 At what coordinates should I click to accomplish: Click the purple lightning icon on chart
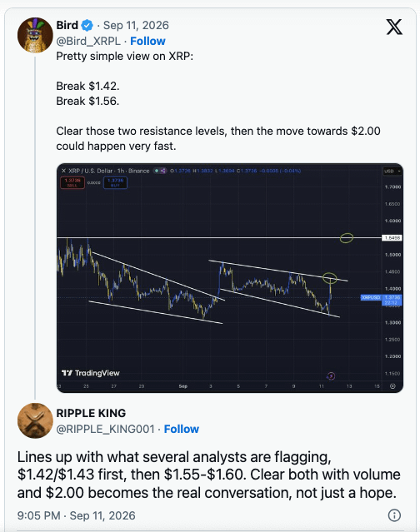pyautogui.click(x=331, y=376)
